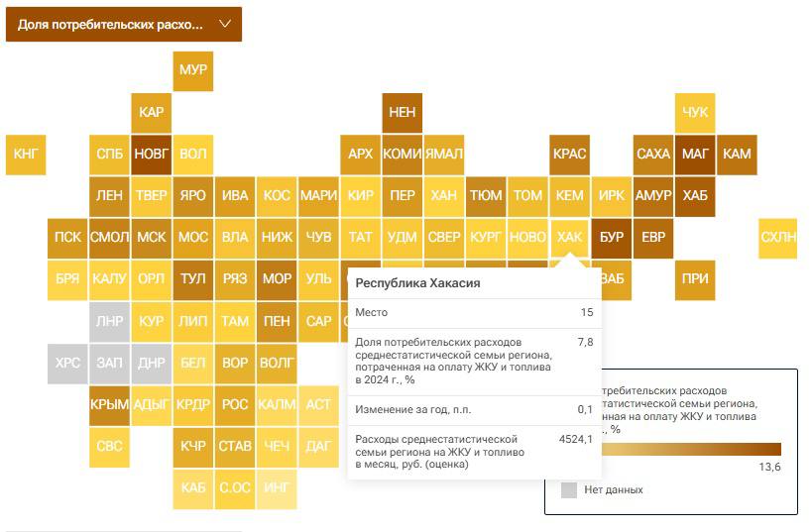Click the gray Нет данных swatch
Image resolution: width=812 pixels, height=532 pixels.
click(x=569, y=490)
